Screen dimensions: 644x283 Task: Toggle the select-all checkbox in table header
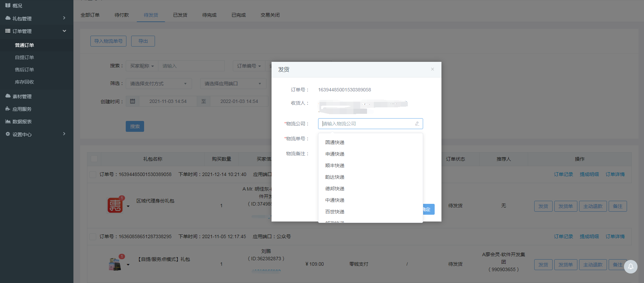coord(94,159)
